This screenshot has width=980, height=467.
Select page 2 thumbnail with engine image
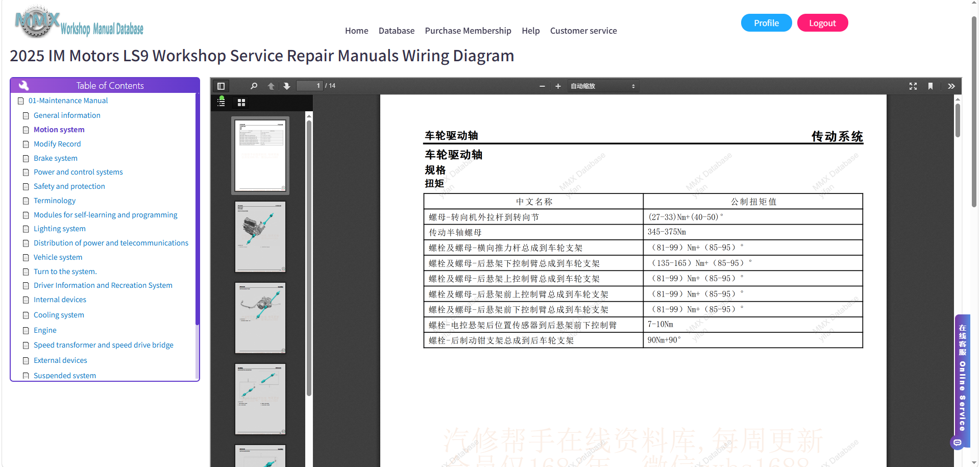coord(260,237)
